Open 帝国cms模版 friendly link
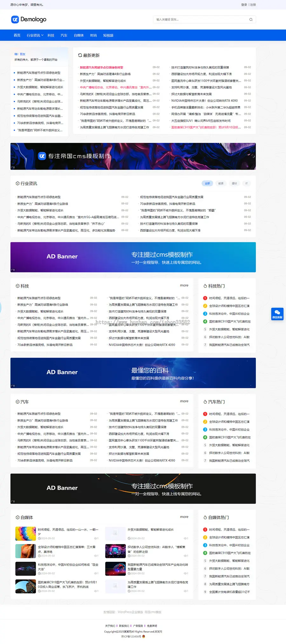 153,612
